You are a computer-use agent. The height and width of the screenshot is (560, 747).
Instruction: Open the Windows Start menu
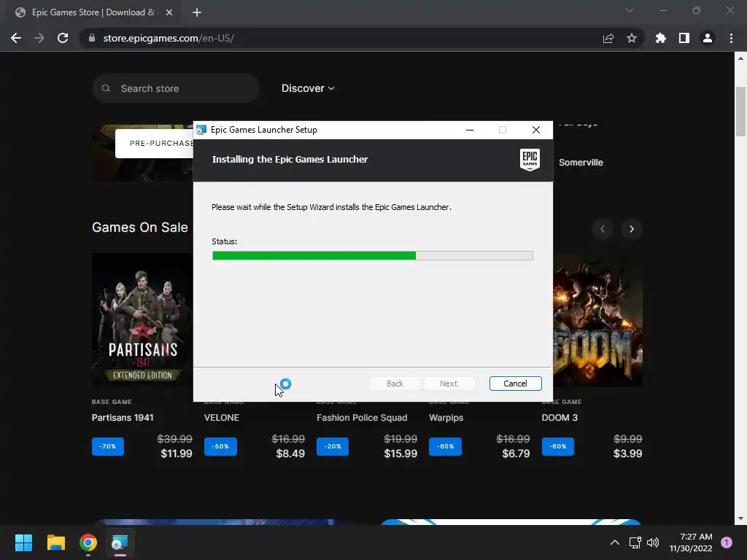pos(23,542)
